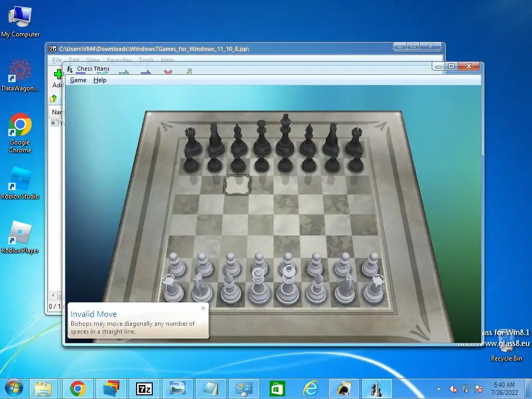
Task: Select Google Chrome desktop shortcut
Action: click(x=20, y=132)
